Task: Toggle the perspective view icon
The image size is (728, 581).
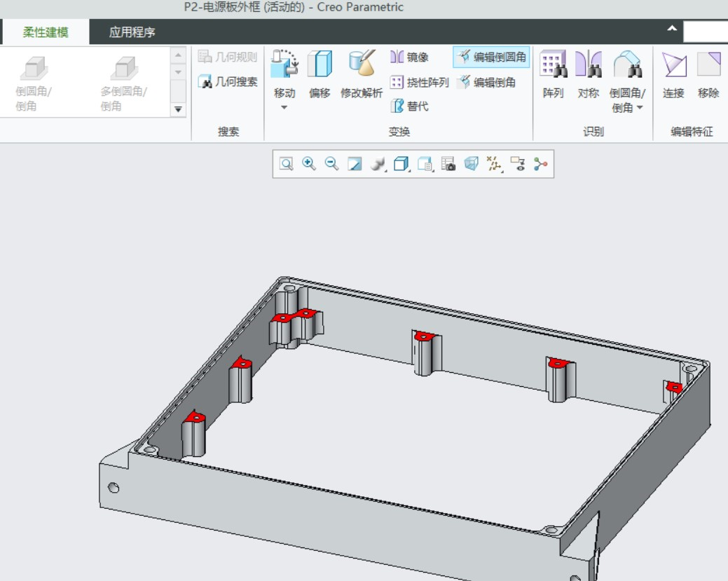Action: [x=472, y=164]
